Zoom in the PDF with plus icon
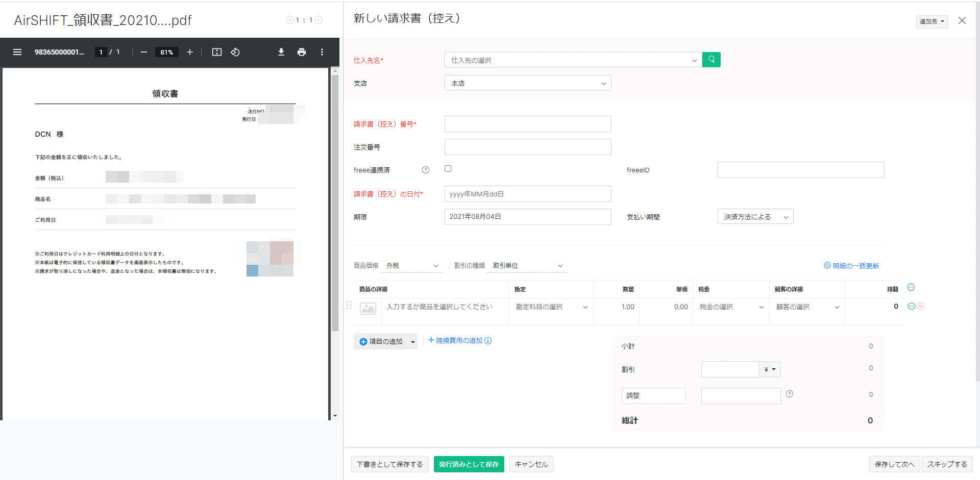980x480 pixels. [x=190, y=52]
